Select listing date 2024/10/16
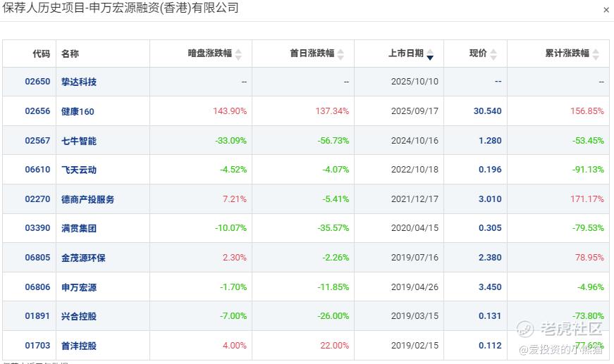Image resolution: width=614 pixels, height=364 pixels. tap(415, 141)
